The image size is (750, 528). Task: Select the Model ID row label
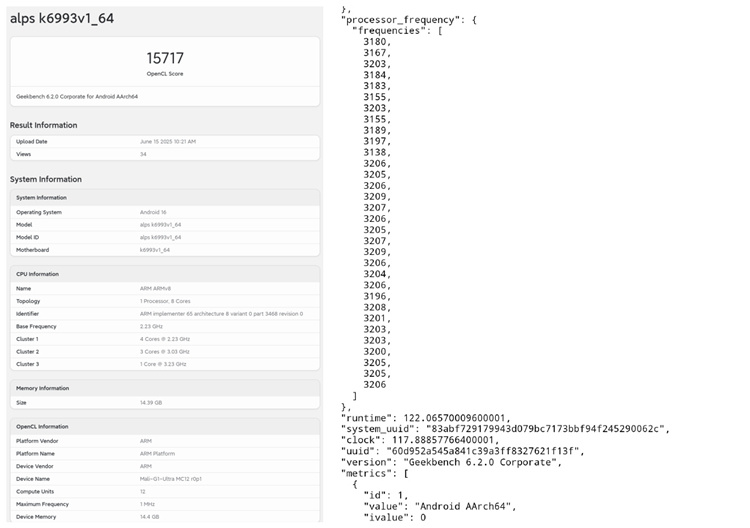click(27, 237)
